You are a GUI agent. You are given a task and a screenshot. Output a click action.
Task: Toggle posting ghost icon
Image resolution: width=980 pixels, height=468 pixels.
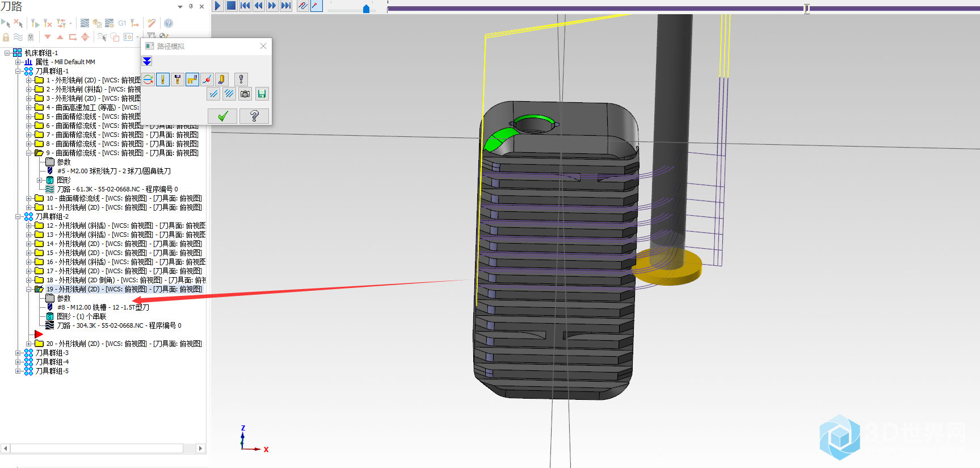pos(31,37)
